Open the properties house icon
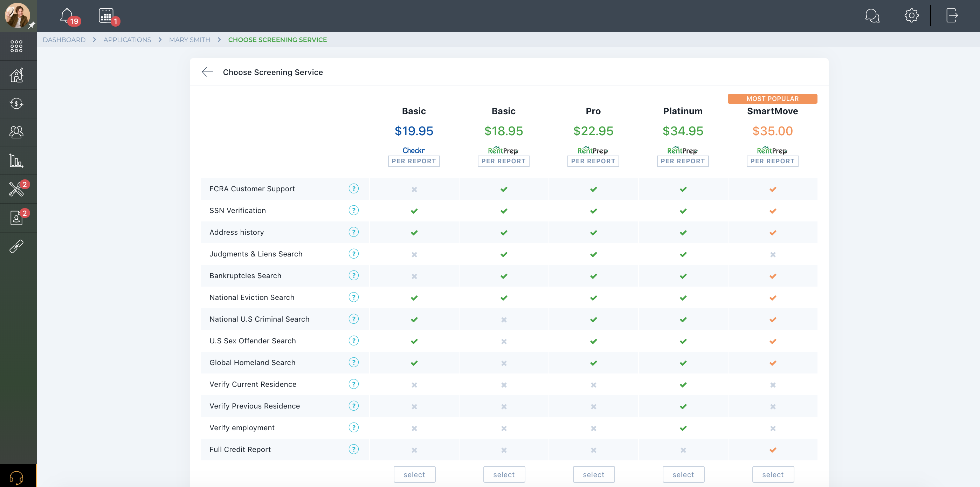Screen dimensions: 980x487 point(16,75)
